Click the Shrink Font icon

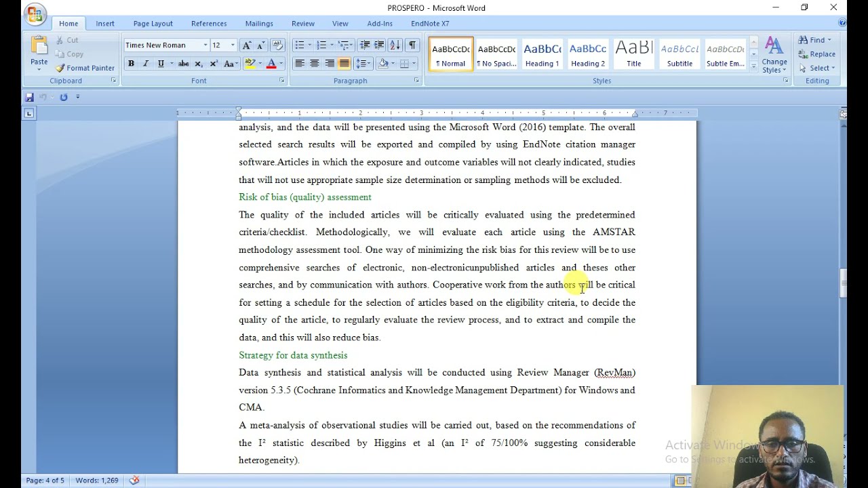tap(260, 45)
